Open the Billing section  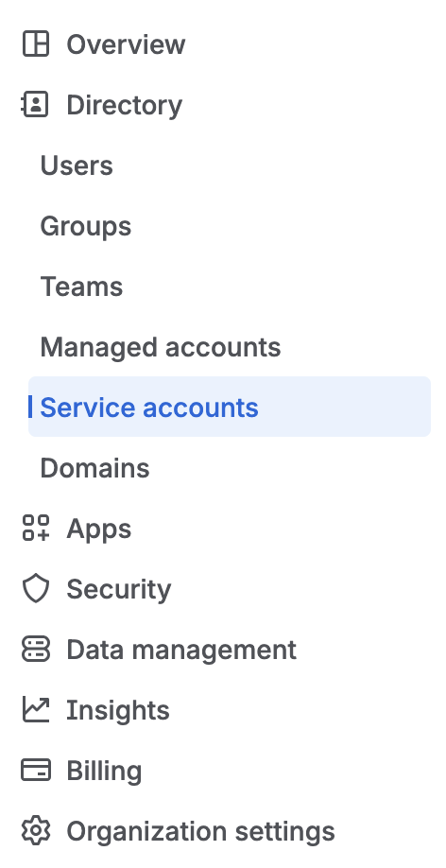tap(104, 772)
